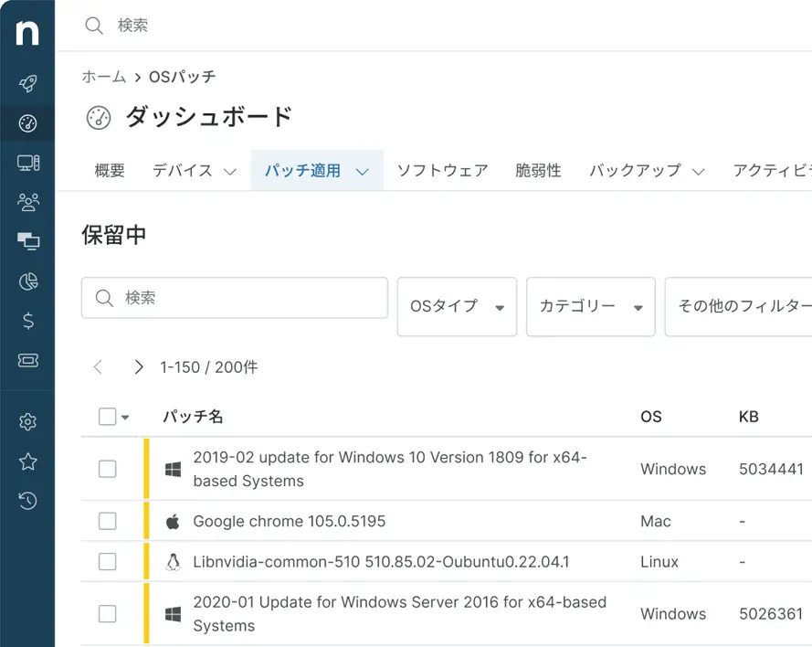812x647 pixels.
Task: Switch to the 脆弱性 tab
Action: 538,170
